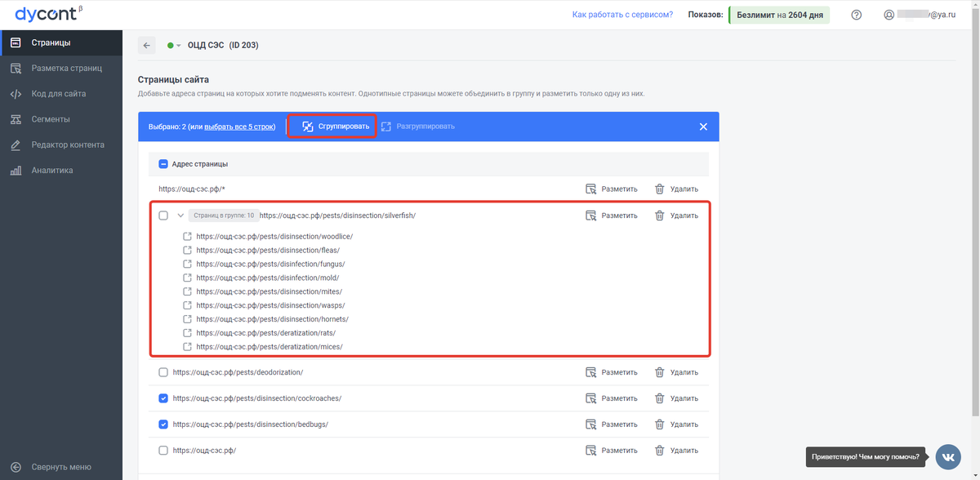Click the Страниц в группе: 10 badge
Image resolution: width=980 pixels, height=480 pixels.
[x=224, y=216]
